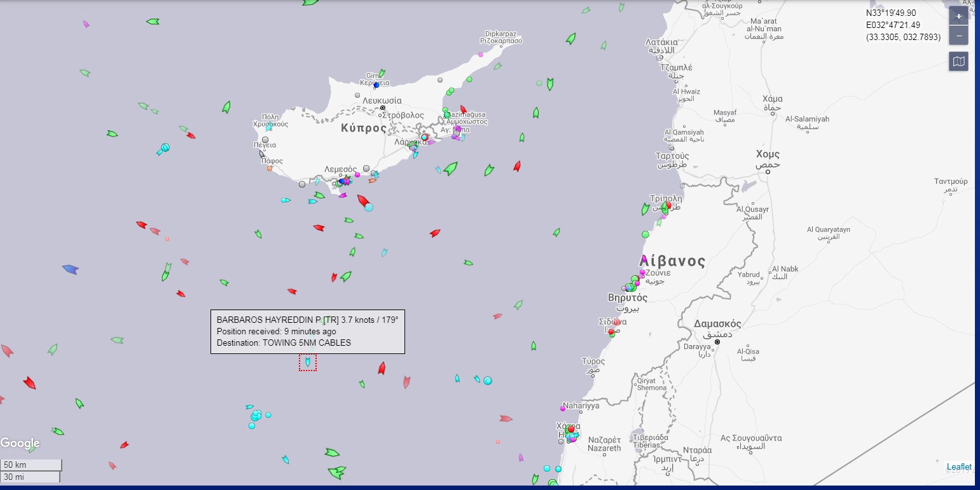This screenshot has width=980, height=490.
Task: Select the blue vessel west of Cyprus
Action: tap(70, 269)
